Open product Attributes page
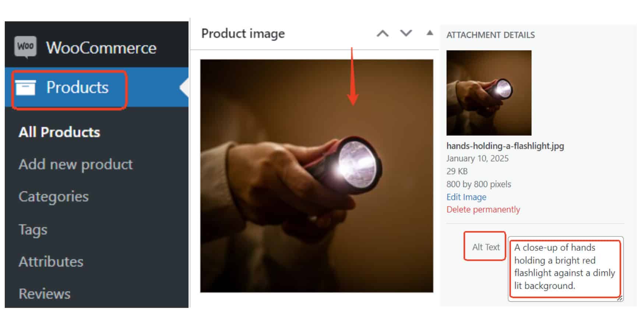The width and height of the screenshot is (644, 323). point(51,261)
